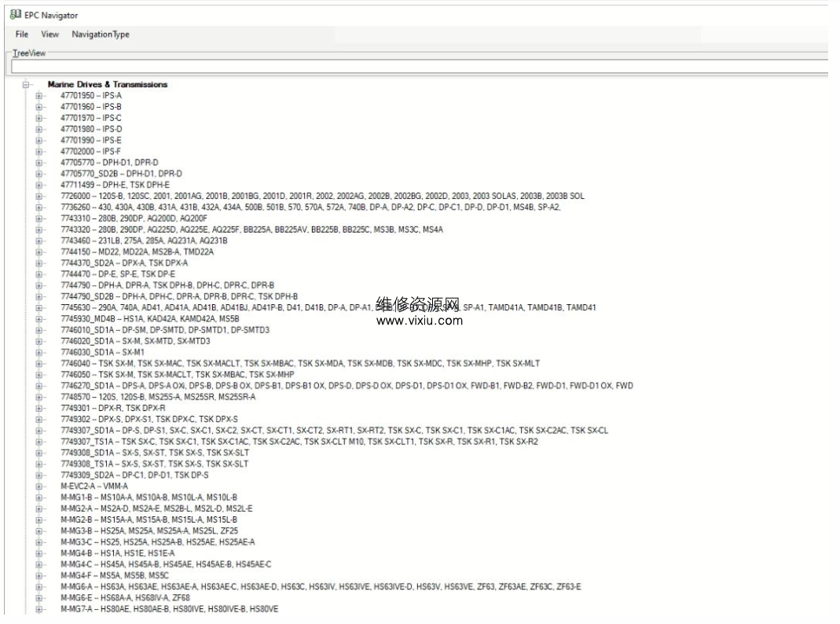Image resolution: width=840 pixels, height=624 pixels.
Task: Select 7748570 – 120S row
Action: point(158,398)
